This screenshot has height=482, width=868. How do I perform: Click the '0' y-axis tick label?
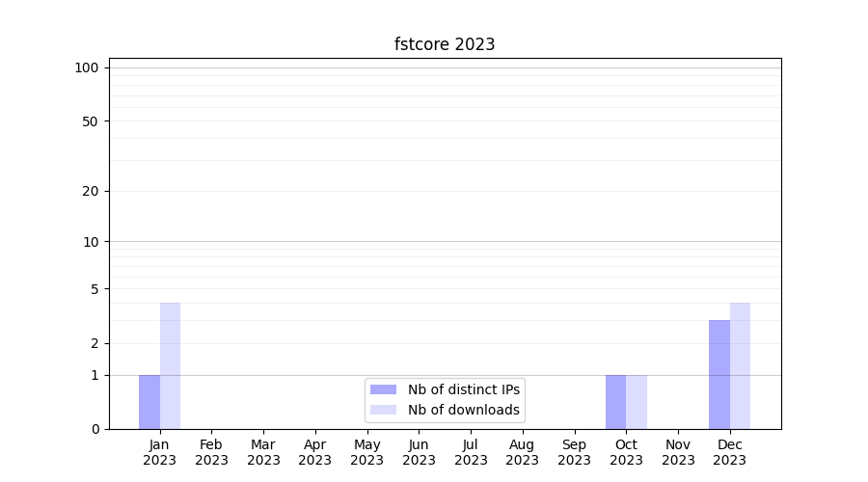pos(95,429)
